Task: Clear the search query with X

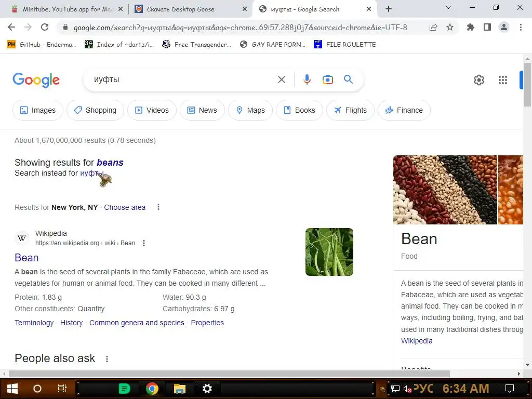Action: pyautogui.click(x=282, y=79)
